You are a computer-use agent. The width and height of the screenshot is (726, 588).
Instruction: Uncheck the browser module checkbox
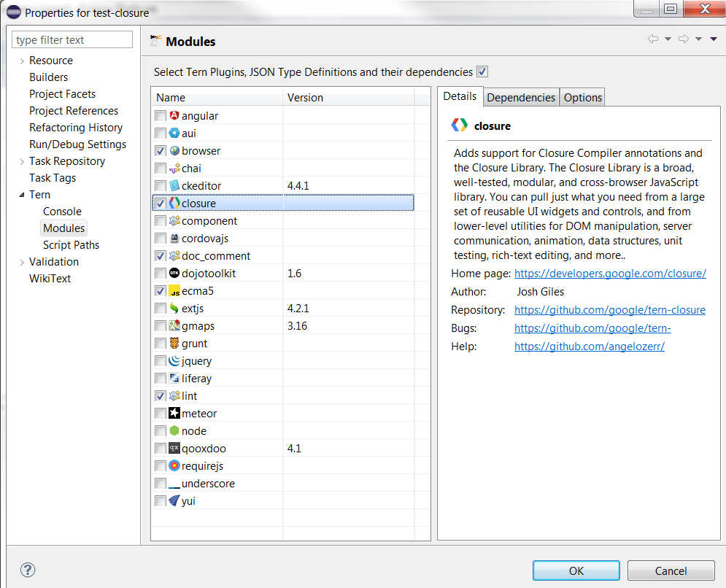point(159,150)
